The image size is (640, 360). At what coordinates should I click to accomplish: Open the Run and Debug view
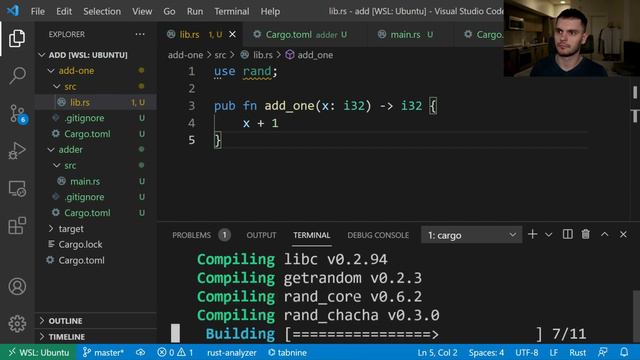[x=17, y=151]
